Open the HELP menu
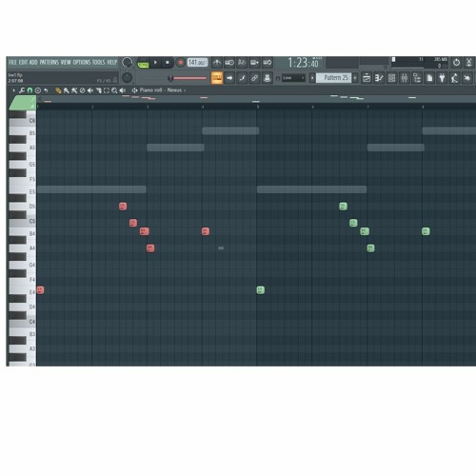The width and height of the screenshot is (476, 476). [112, 62]
